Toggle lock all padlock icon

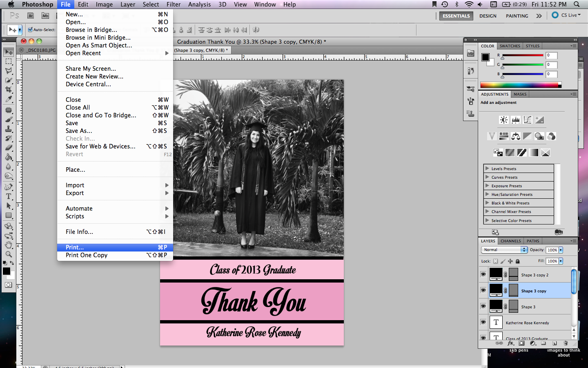(517, 261)
